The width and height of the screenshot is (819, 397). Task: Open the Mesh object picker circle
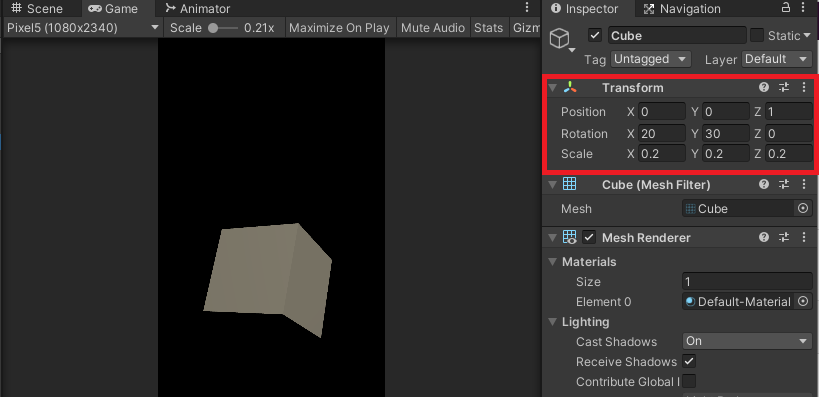(803, 208)
